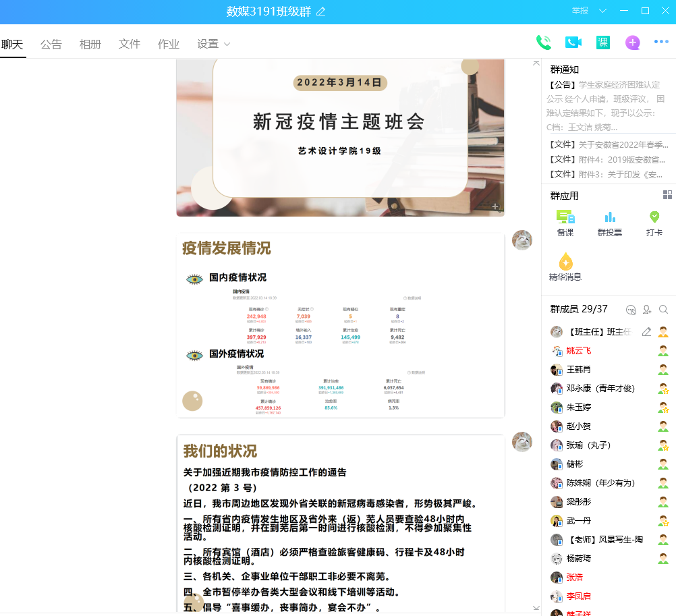The image size is (676, 616).
Task: Expand the 设置 dropdown menu
Action: click(x=213, y=44)
